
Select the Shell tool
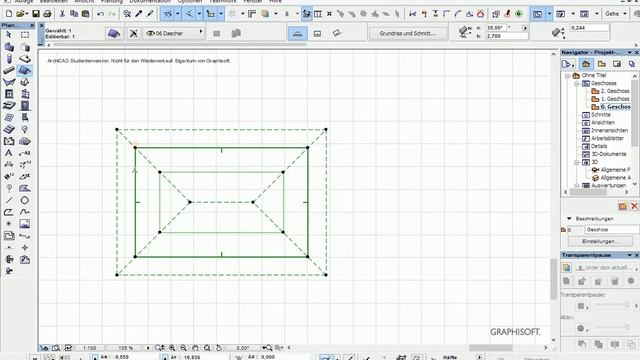pyautogui.click(x=9, y=82)
